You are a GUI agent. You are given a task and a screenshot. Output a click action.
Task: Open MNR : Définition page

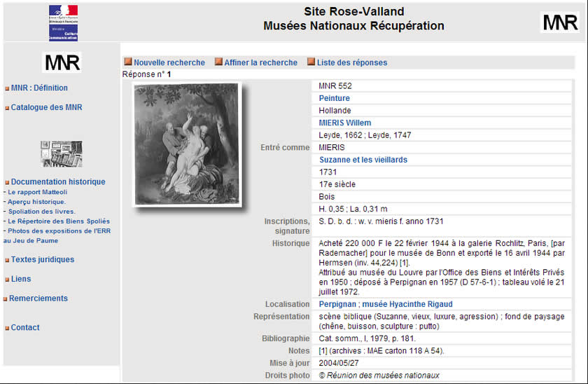coord(39,88)
